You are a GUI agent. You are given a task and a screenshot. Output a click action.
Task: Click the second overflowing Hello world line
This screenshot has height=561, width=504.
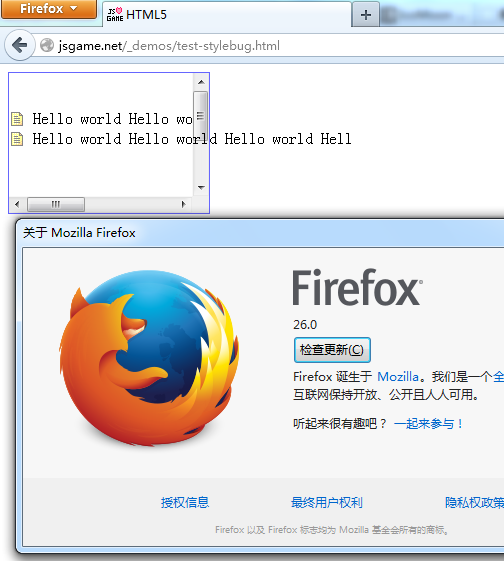(x=192, y=139)
